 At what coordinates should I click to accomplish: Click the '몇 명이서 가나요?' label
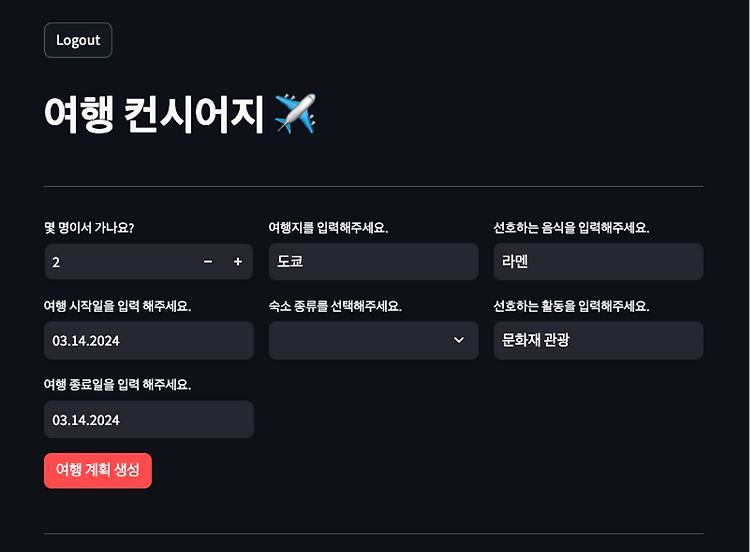pos(89,228)
